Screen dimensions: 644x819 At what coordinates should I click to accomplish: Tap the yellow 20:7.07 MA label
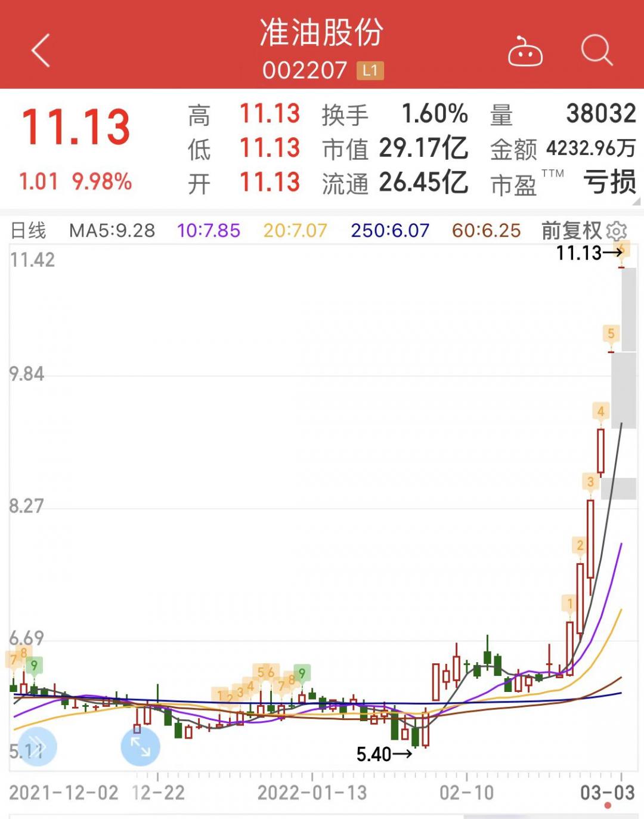295,230
